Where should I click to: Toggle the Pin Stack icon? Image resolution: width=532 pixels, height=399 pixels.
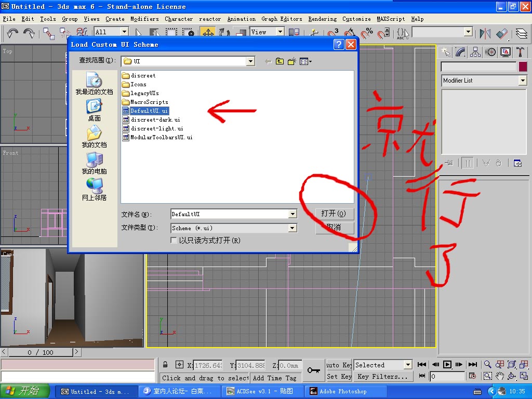449,163
